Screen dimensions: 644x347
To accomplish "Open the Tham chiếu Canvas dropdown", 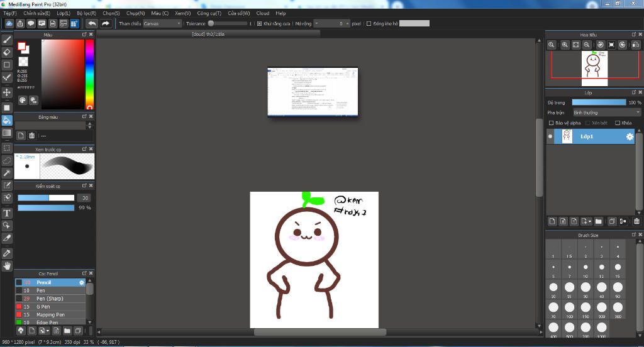I will click(x=162, y=23).
